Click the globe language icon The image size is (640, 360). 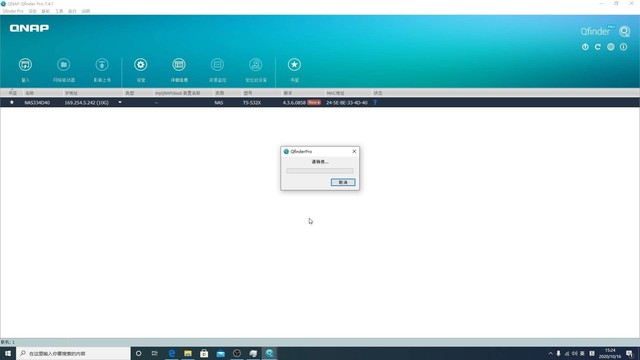[x=611, y=47]
